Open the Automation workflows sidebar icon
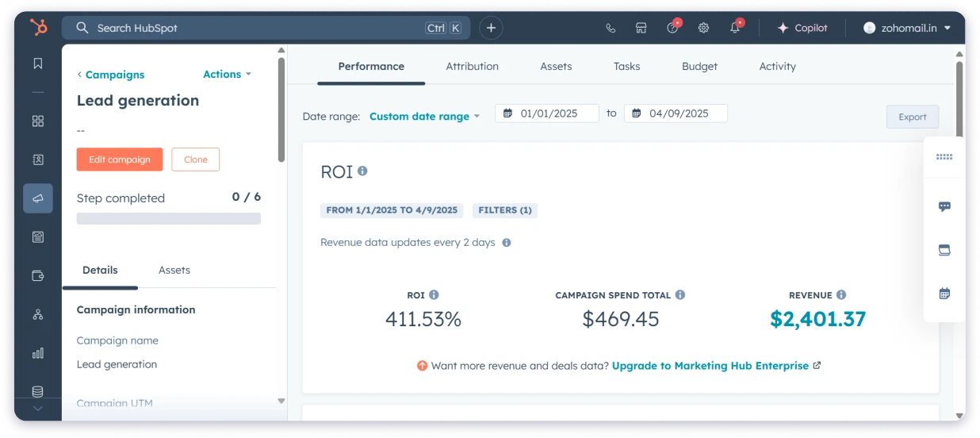 pos(38,314)
